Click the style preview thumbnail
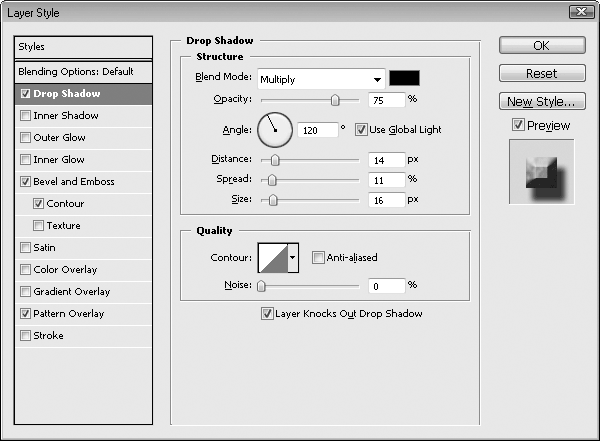Viewport: 600px width, 441px height. (541, 172)
